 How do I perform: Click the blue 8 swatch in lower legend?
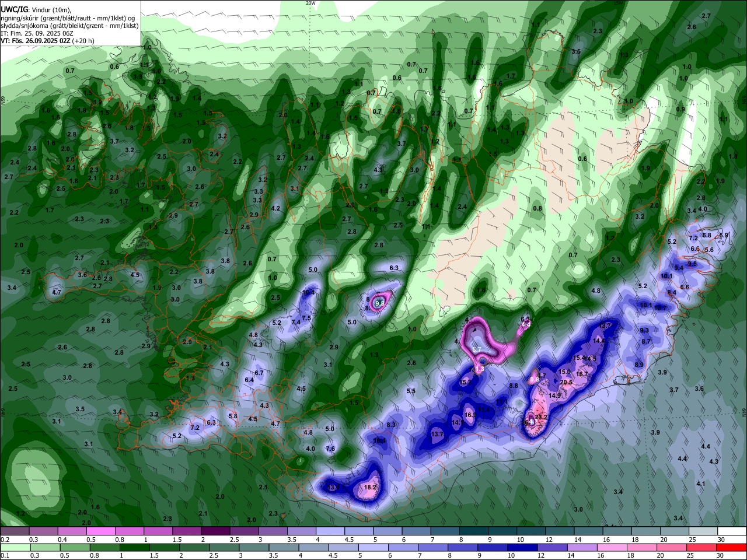pyautogui.click(x=463, y=548)
